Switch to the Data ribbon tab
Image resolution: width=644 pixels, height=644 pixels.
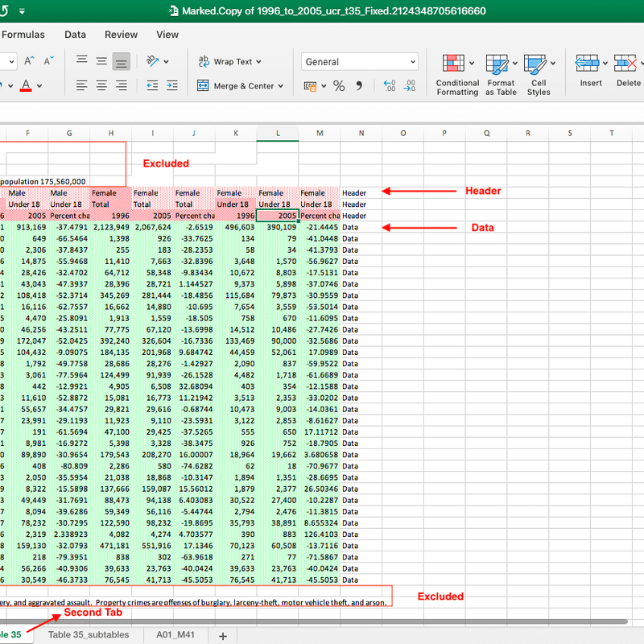pyautogui.click(x=75, y=35)
